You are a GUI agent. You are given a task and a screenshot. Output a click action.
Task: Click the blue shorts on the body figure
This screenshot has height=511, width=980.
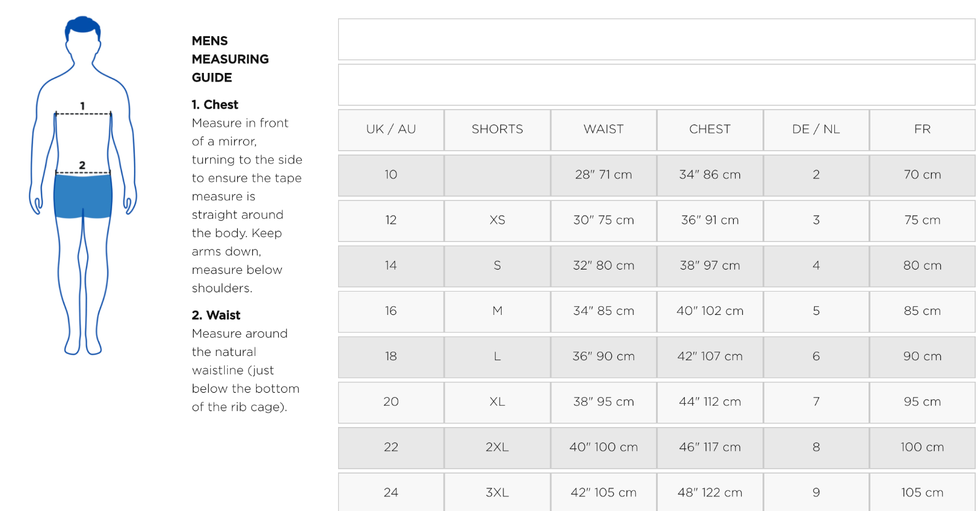pyautogui.click(x=83, y=195)
